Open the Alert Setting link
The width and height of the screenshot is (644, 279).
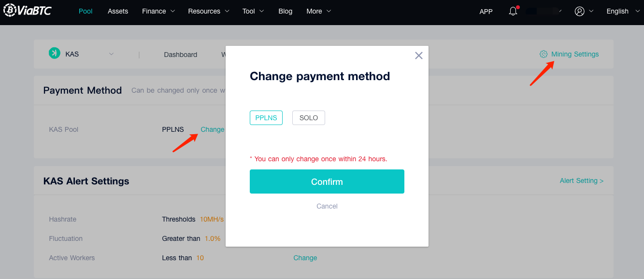tap(581, 181)
